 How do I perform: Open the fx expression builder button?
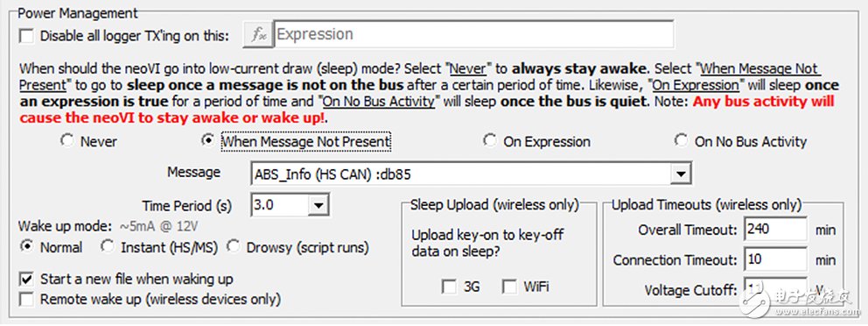click(257, 35)
